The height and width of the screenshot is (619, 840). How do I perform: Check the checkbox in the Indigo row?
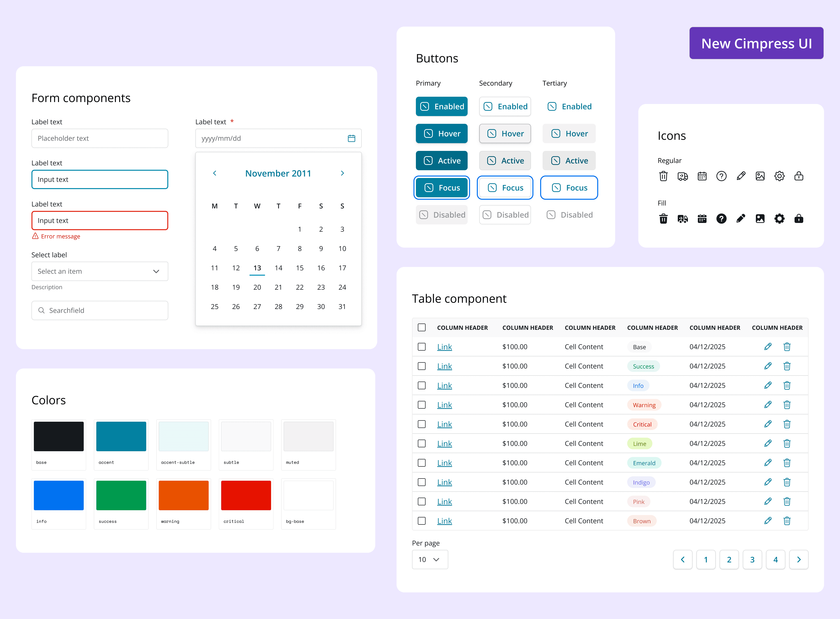[x=421, y=482]
